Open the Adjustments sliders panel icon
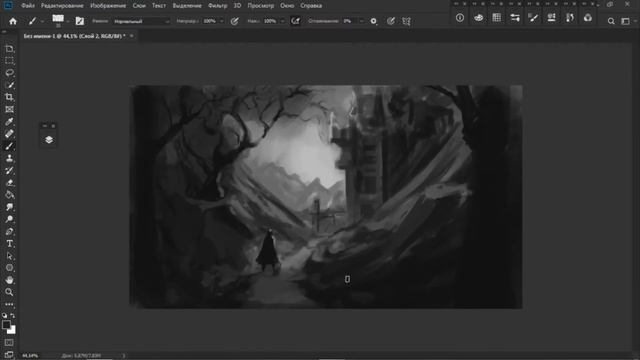This screenshot has height=360, width=640. pos(515,18)
